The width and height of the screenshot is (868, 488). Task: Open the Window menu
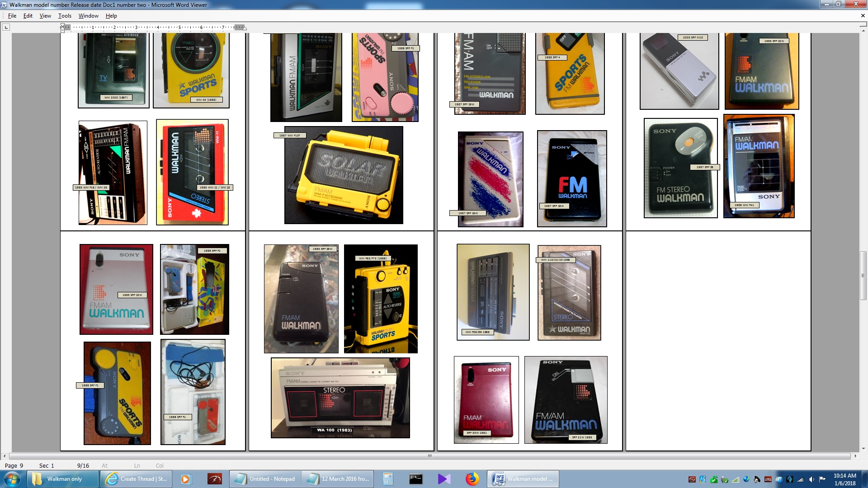click(x=89, y=16)
